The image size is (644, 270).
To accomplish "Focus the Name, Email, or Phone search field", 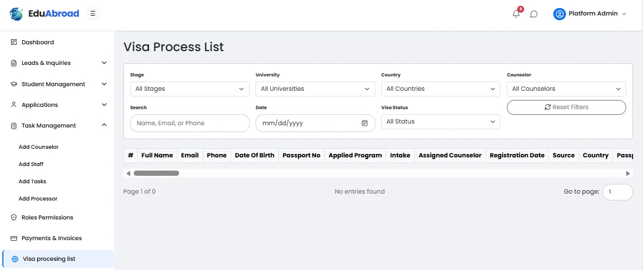I will [190, 124].
